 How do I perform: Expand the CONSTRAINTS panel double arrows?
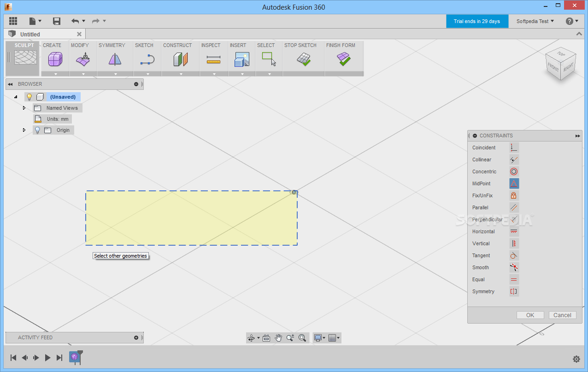point(577,136)
